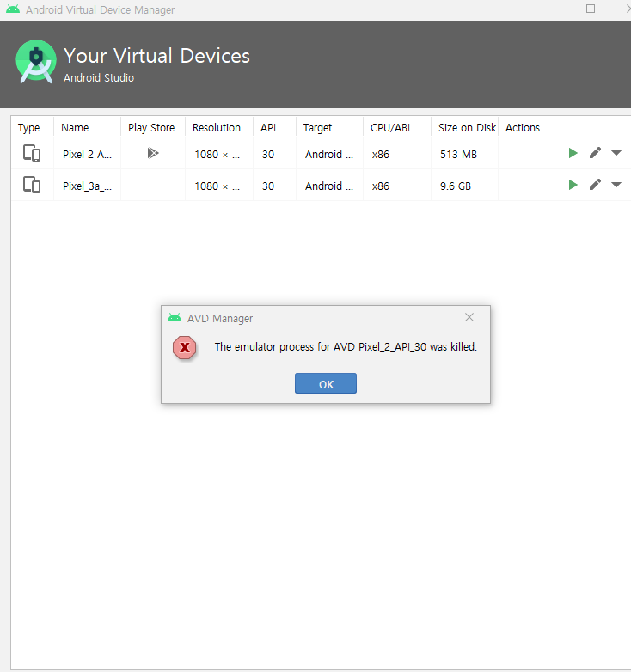The image size is (631, 672).
Task: Close the AVD Manager error dialog
Action: point(469,317)
